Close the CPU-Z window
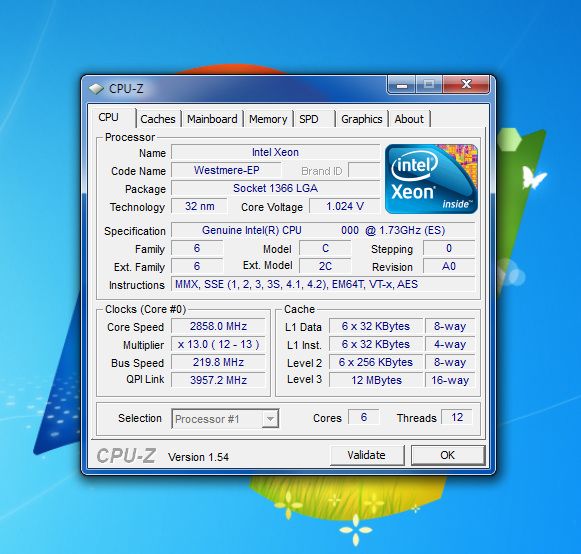This screenshot has width=581, height=554. coord(466,85)
